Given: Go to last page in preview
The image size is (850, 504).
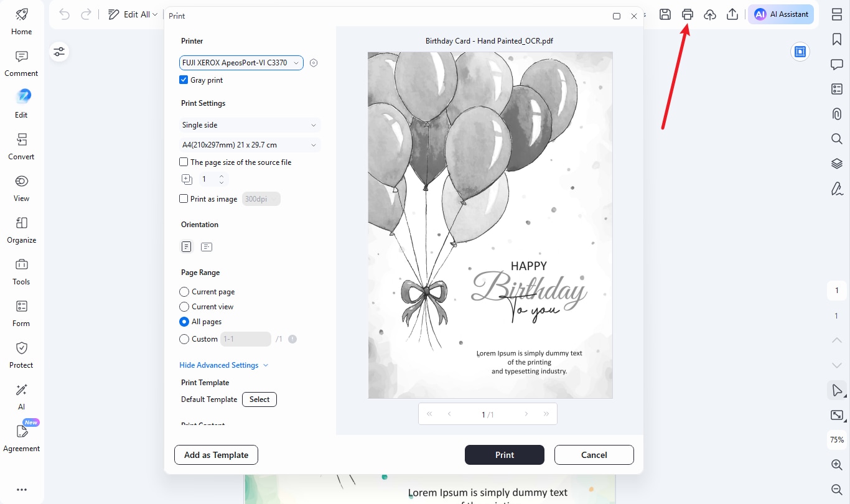Looking at the screenshot, I should click(546, 414).
